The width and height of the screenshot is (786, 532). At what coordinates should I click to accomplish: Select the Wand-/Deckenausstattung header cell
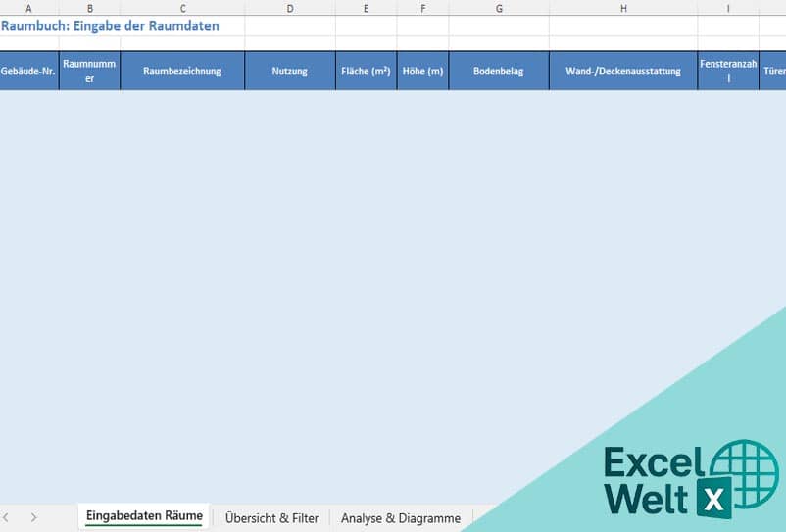(622, 72)
